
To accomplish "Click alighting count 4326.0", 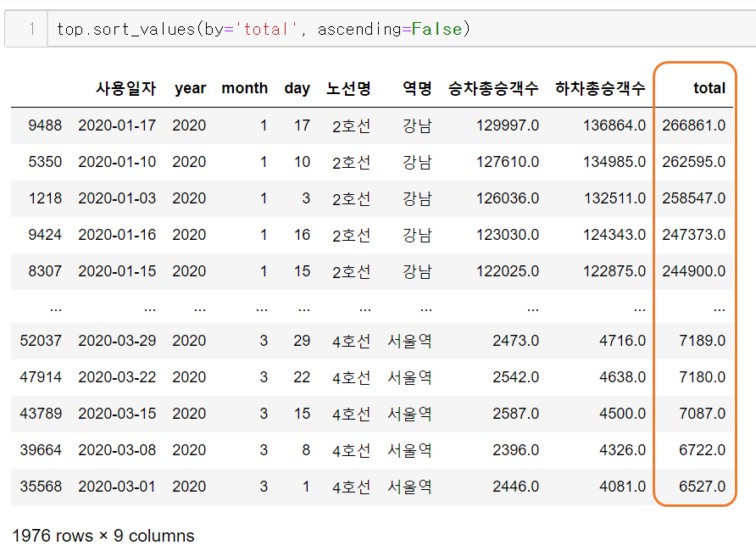I will (x=623, y=450).
